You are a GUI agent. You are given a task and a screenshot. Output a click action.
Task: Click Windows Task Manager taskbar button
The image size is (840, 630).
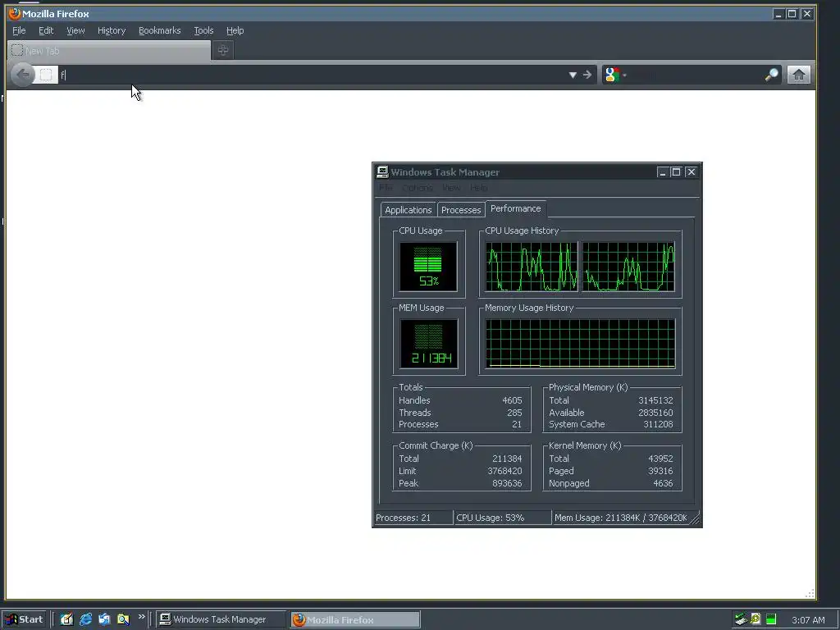pyautogui.click(x=220, y=619)
